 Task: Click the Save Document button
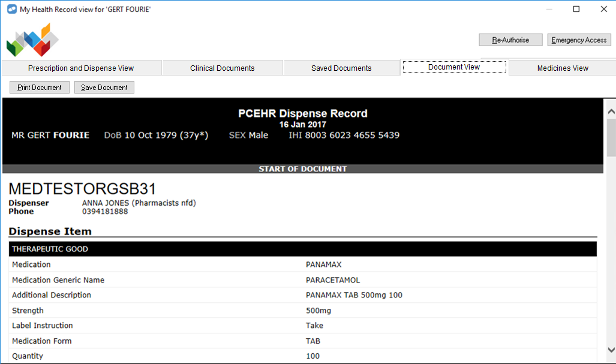point(104,88)
